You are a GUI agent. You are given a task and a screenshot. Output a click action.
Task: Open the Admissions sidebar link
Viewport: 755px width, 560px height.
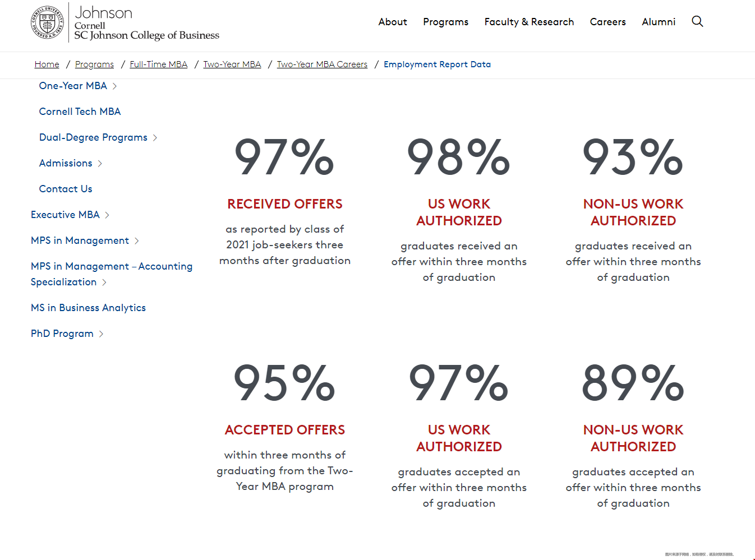[66, 163]
